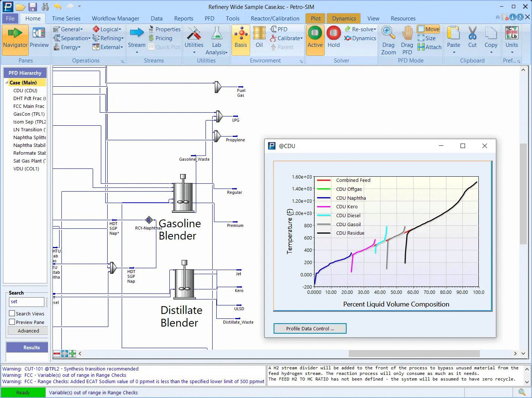Open solver Dynamics in the ribbon
Image resolution: width=532 pixels, height=398 pixels.
tap(360, 38)
